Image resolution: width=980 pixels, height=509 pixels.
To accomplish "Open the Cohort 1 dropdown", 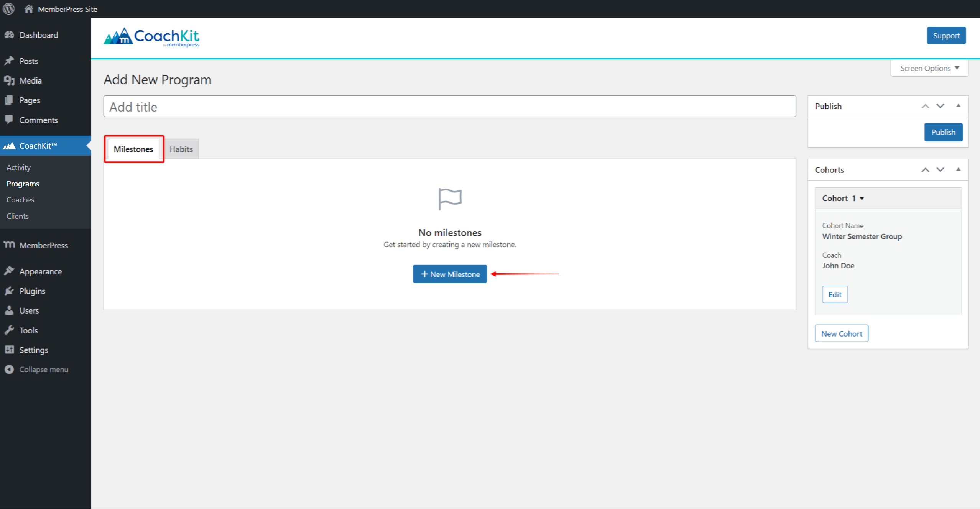I will 842,198.
